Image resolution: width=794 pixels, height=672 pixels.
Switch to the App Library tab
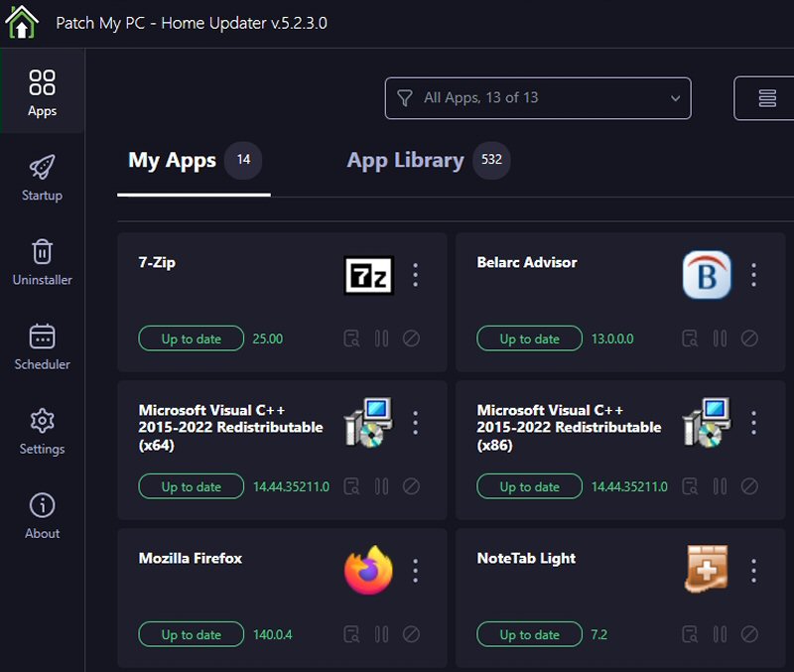405,161
